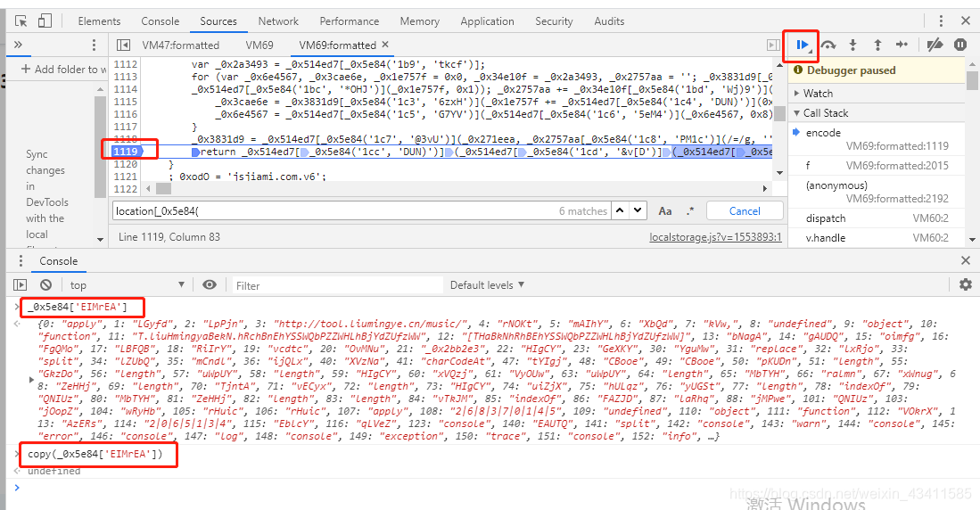Hide the debugger sidebar
Screen dimensions: 980x510
click(x=773, y=45)
